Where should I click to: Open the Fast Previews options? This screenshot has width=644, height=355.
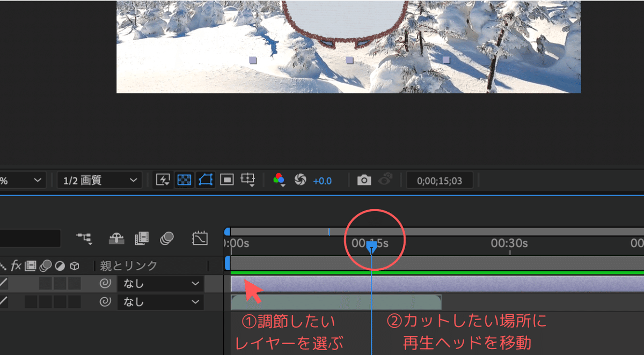[162, 180]
